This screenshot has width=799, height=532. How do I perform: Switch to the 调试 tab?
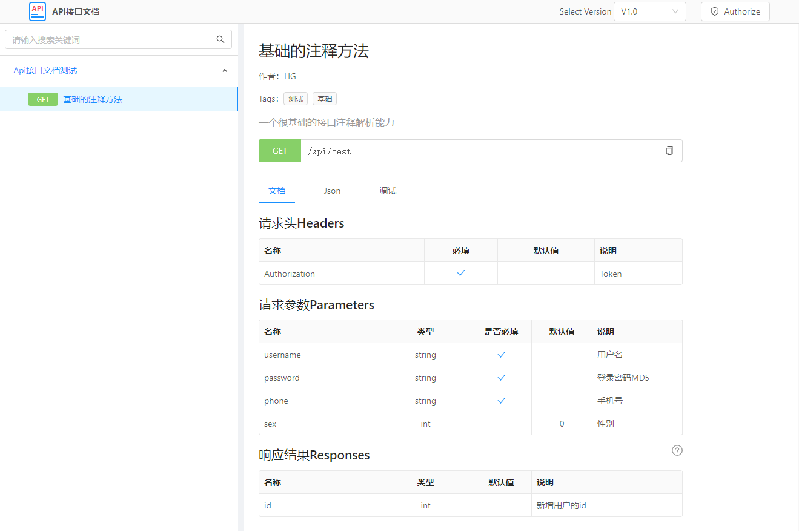click(388, 191)
